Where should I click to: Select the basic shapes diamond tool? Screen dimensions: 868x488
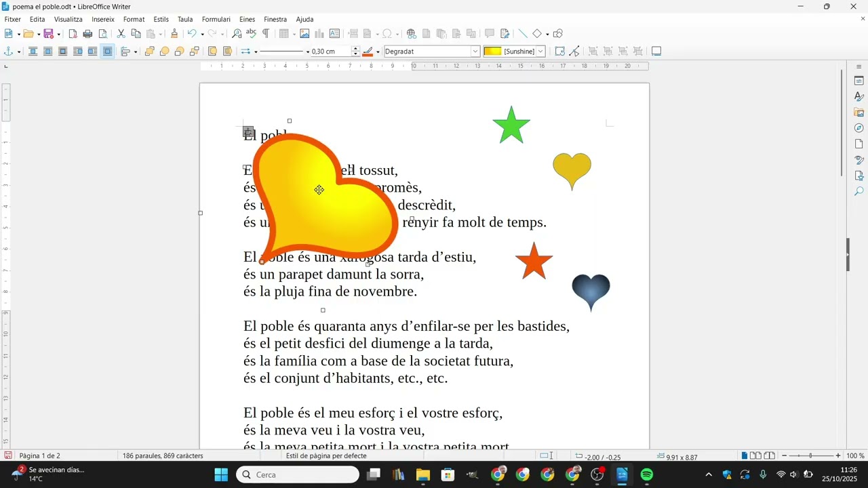pos(537,34)
